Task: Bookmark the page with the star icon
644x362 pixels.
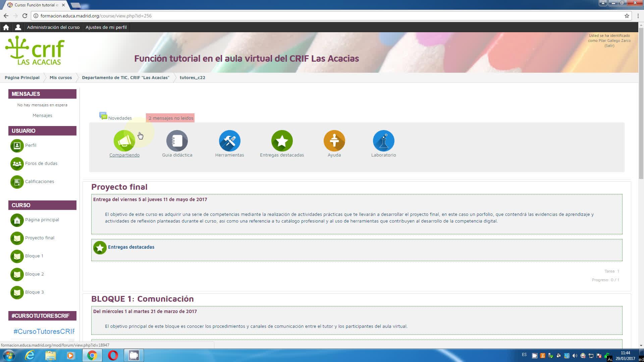Action: (x=627, y=16)
